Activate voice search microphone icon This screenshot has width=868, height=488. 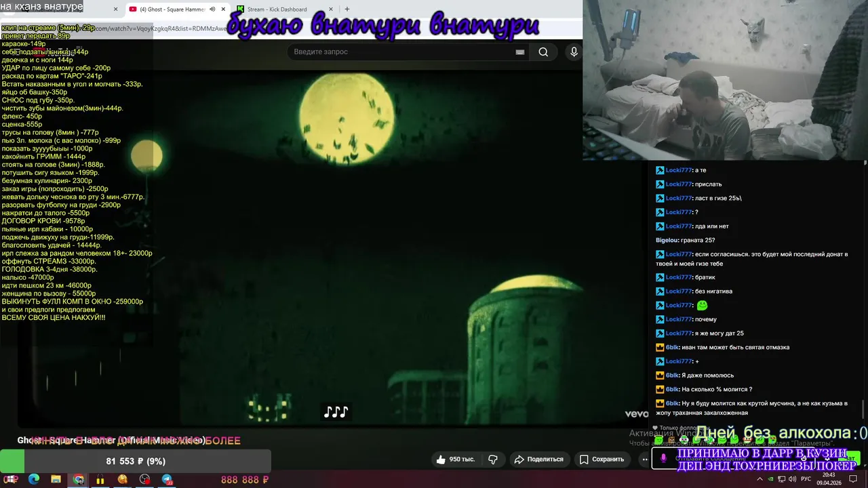pos(574,52)
